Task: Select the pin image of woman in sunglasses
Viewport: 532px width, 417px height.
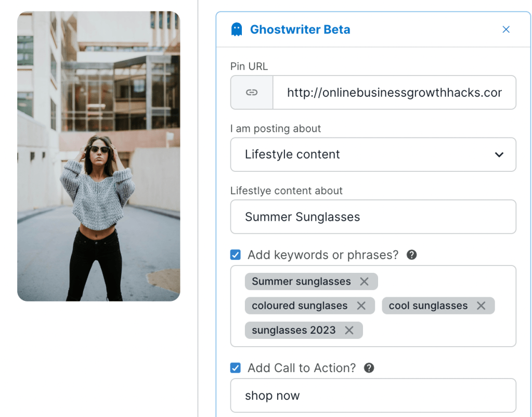Action: pyautogui.click(x=98, y=156)
